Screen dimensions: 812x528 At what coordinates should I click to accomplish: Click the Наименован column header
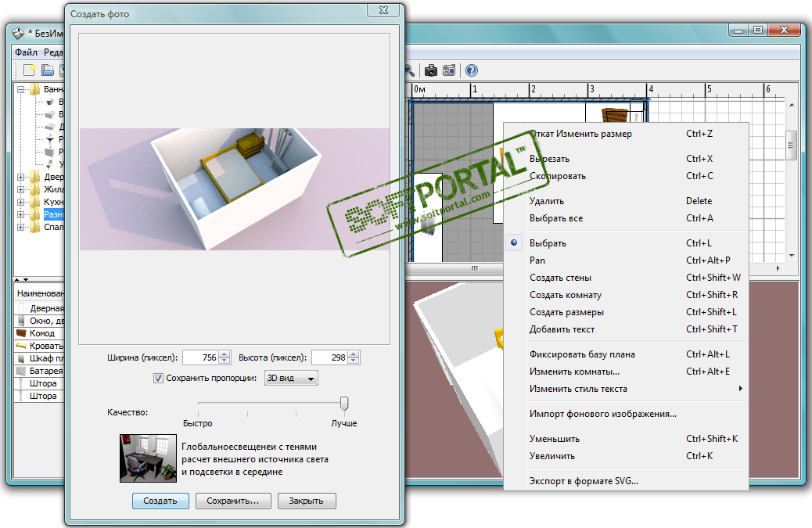39,293
